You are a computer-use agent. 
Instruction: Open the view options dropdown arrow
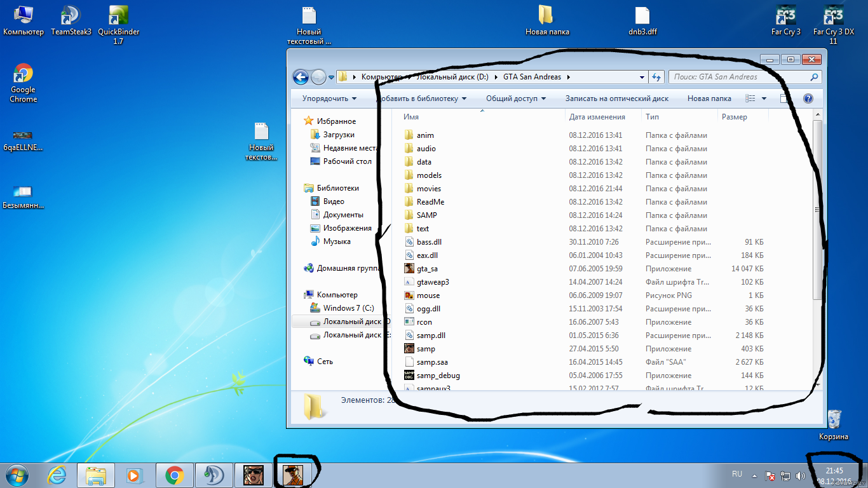764,98
